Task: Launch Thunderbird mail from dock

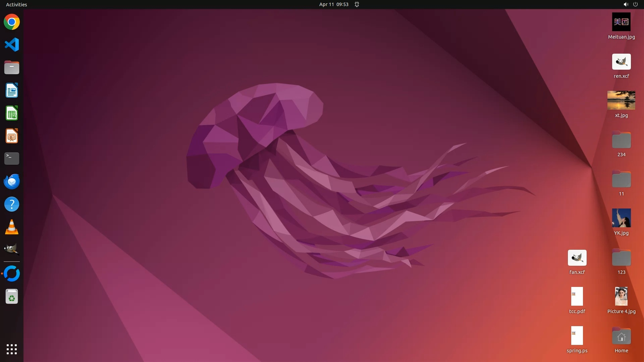Action: [12, 181]
